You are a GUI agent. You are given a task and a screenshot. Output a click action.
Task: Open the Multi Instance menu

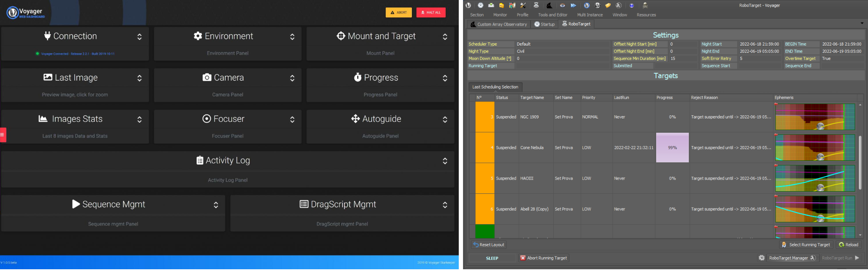(590, 15)
